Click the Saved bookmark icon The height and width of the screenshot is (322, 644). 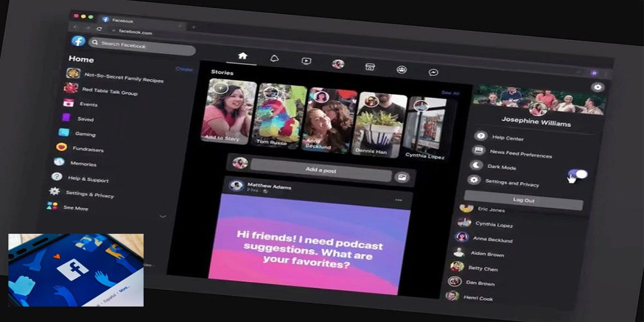pyautogui.click(x=66, y=117)
